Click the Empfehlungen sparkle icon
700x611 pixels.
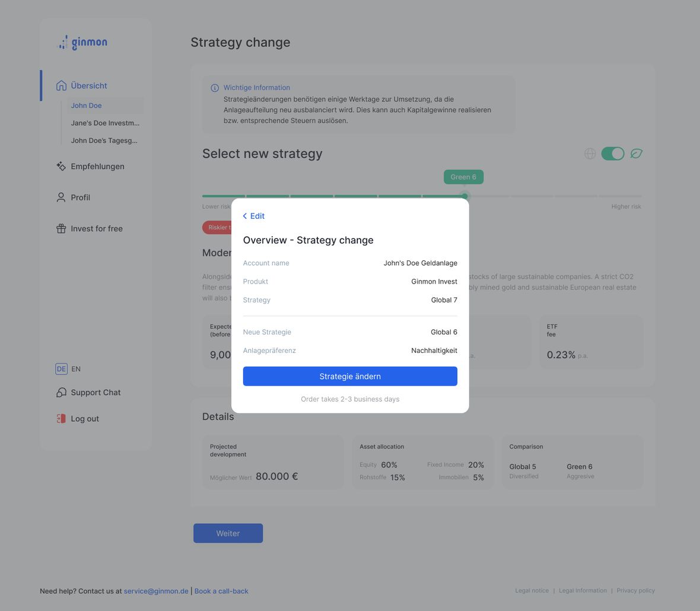pos(61,166)
